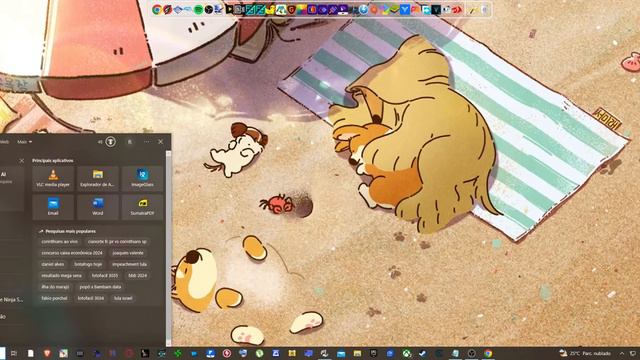Choose the 'joaquim valente' popular search
Screen dimensions: 640x360
[x=128, y=253]
